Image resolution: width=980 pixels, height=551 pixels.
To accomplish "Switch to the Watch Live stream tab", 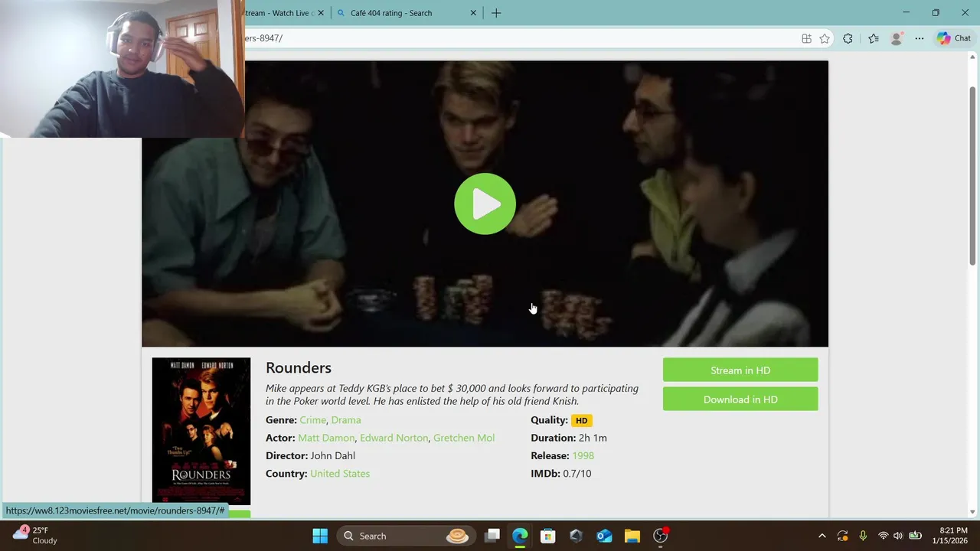I will 277,13.
